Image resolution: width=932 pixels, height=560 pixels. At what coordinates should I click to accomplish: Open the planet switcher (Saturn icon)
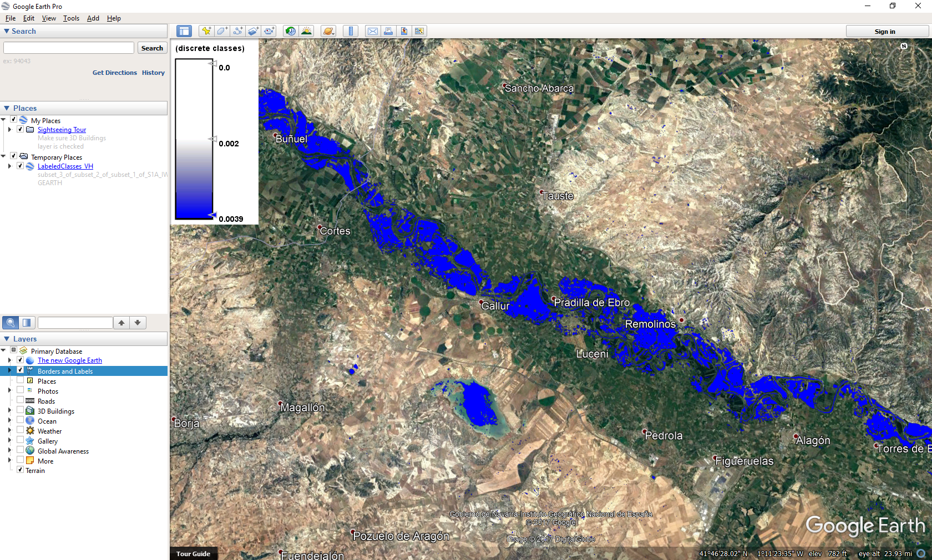[x=328, y=31]
